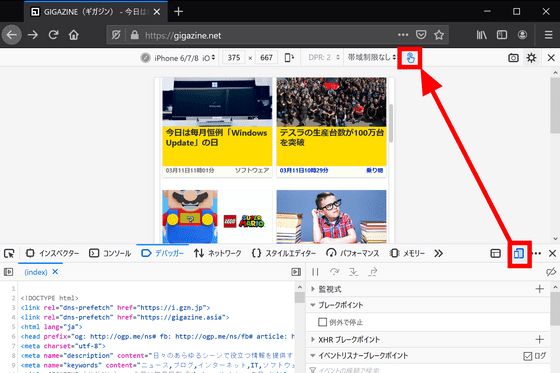Pause script execution
This screenshot has width=560, height=373.
(x=315, y=272)
